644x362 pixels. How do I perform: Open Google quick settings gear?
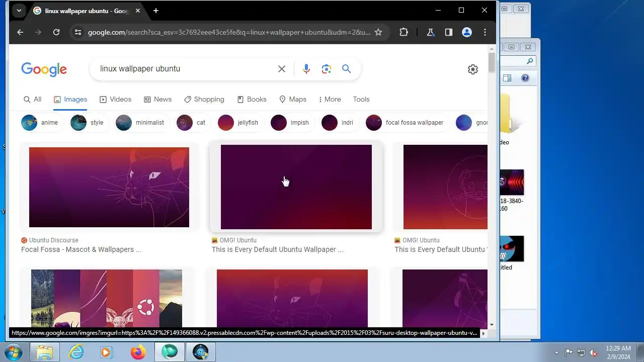tap(473, 69)
